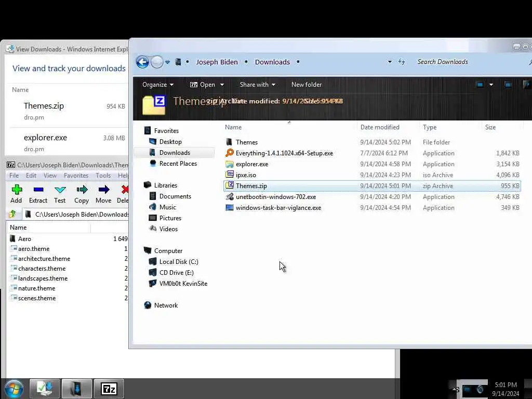Open the recent locations dropdown arrow

coord(167,62)
